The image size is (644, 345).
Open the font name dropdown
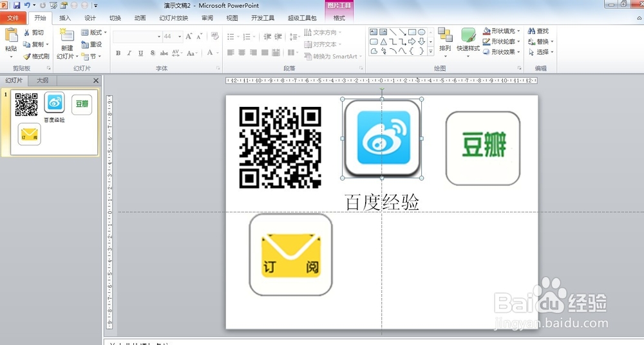coord(159,37)
